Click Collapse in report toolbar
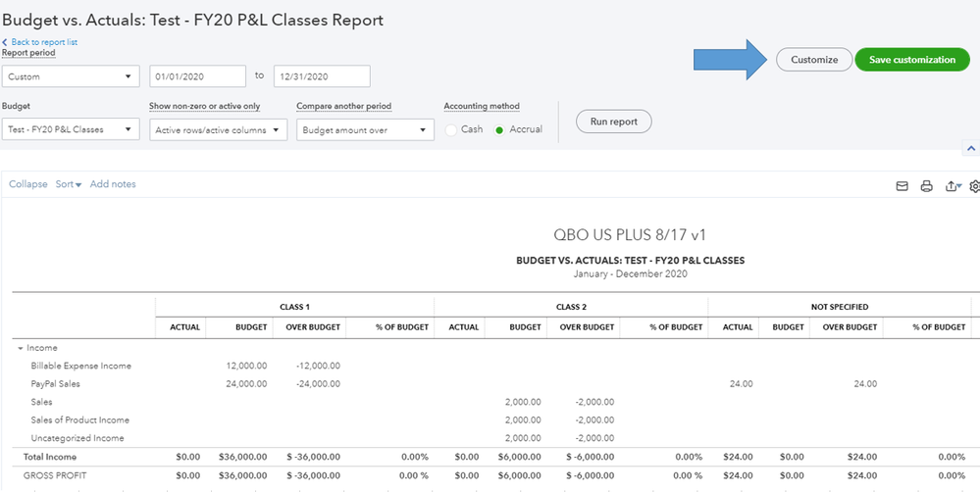This screenshot has height=492, width=980. [28, 184]
